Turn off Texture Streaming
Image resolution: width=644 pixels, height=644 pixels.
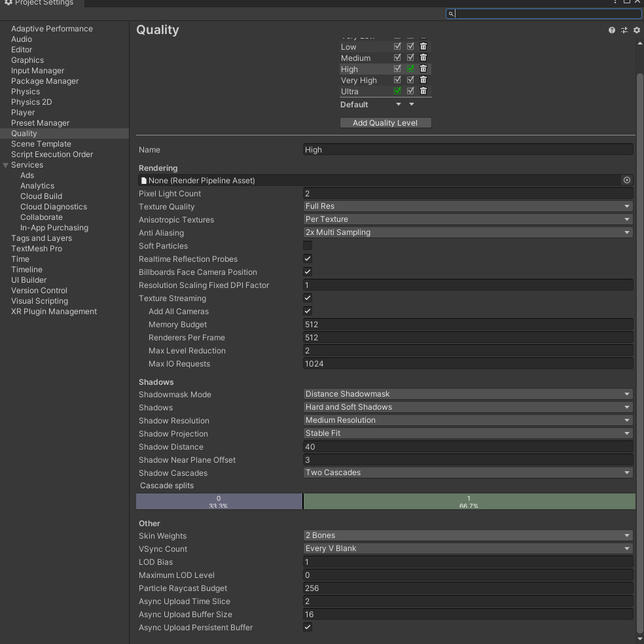(307, 298)
